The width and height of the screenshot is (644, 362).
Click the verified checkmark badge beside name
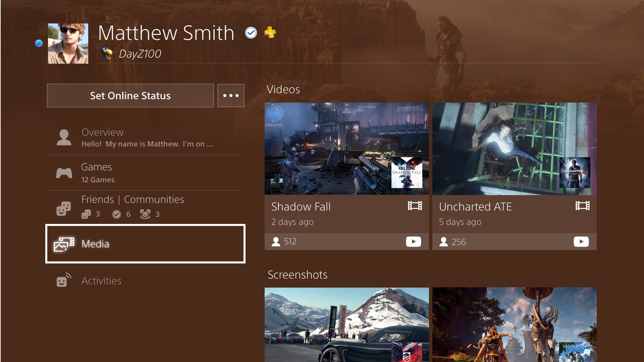(x=251, y=33)
